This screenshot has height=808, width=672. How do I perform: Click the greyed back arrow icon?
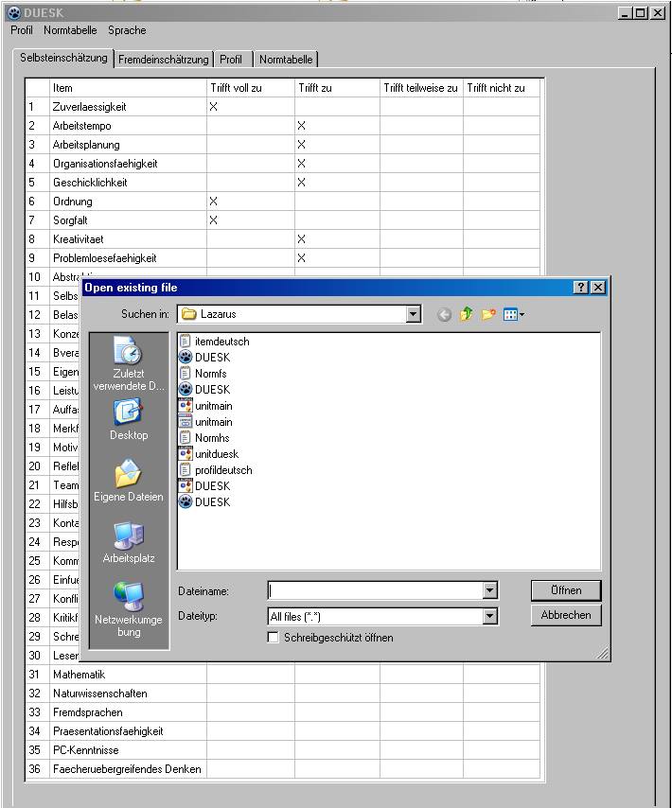click(x=444, y=314)
